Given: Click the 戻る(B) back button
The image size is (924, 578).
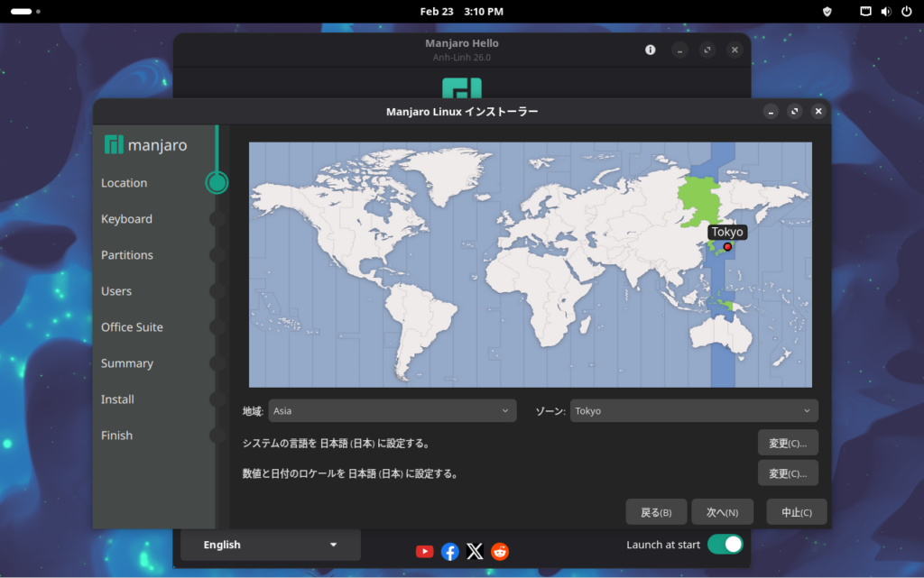Looking at the screenshot, I should click(656, 512).
